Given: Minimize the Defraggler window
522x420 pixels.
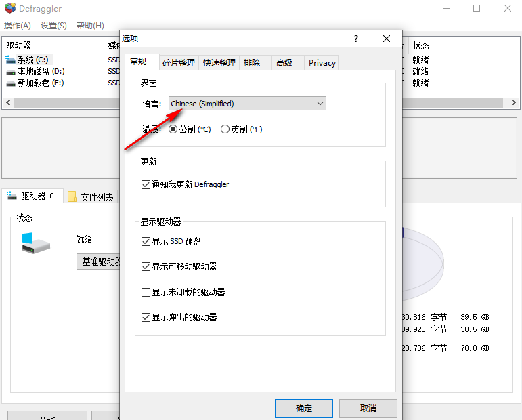Looking at the screenshot, I should click(x=446, y=8).
